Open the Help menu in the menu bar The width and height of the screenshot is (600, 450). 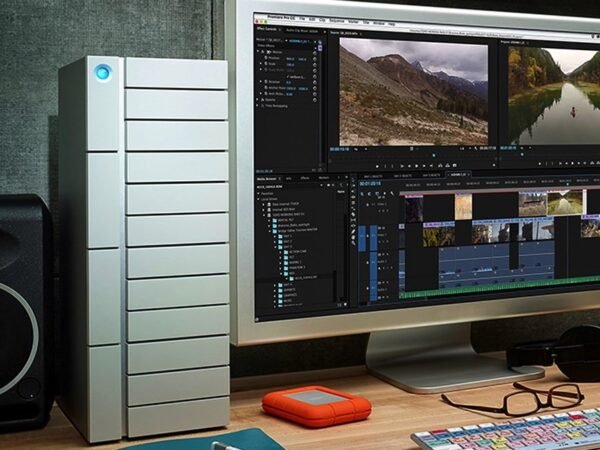coord(391,24)
